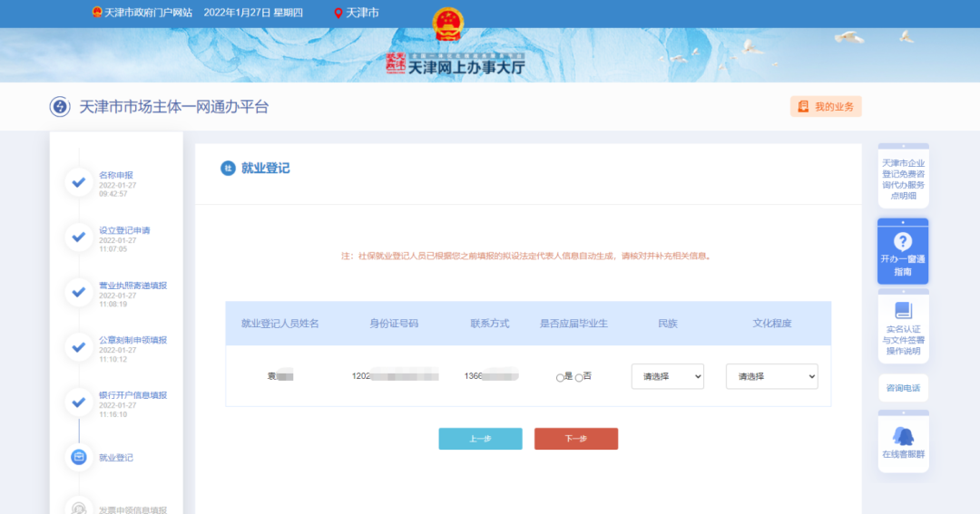Click the 就业登记 step icon in sidebar
The width and height of the screenshot is (980, 514).
[x=79, y=457]
